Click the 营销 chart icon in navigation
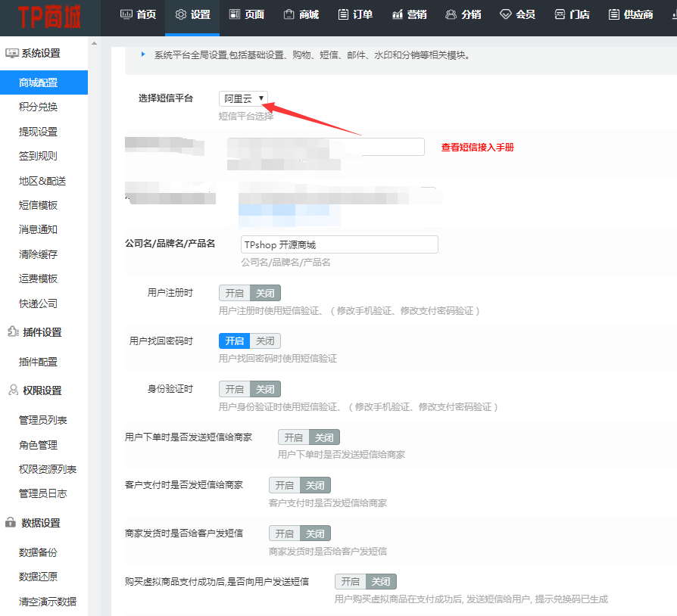The width and height of the screenshot is (677, 616). [398, 14]
